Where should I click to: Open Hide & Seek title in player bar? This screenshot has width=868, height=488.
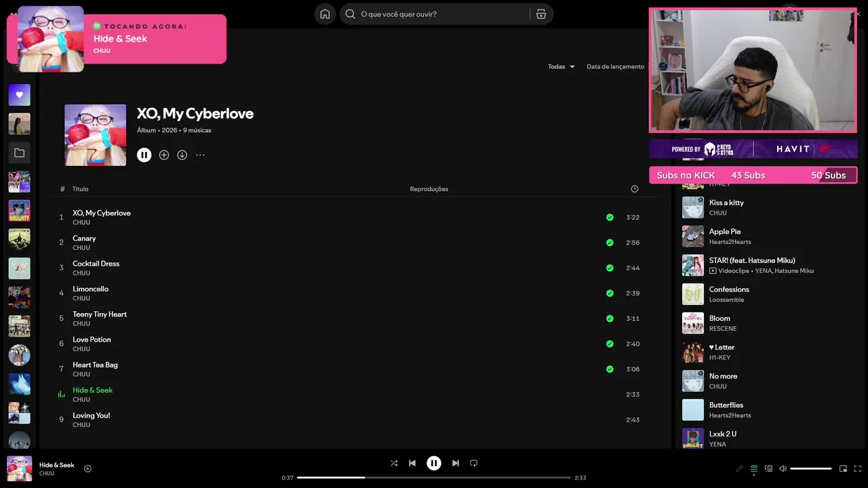tap(57, 465)
